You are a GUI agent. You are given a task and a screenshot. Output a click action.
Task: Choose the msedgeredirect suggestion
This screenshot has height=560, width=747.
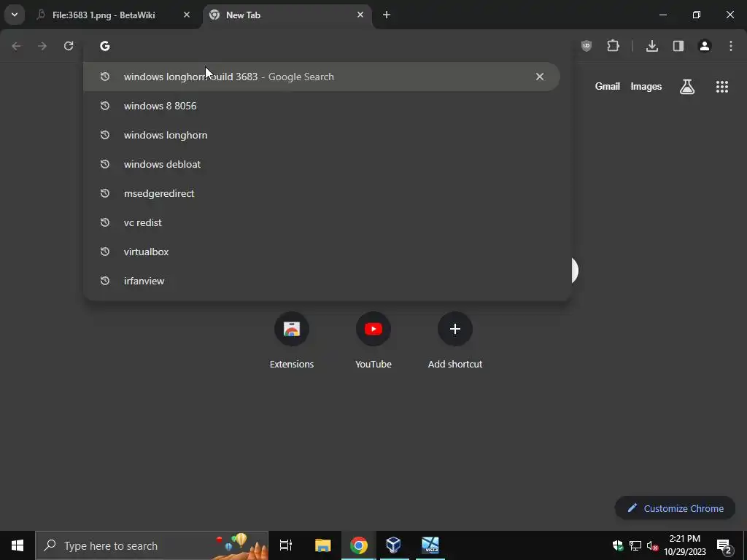point(328,193)
